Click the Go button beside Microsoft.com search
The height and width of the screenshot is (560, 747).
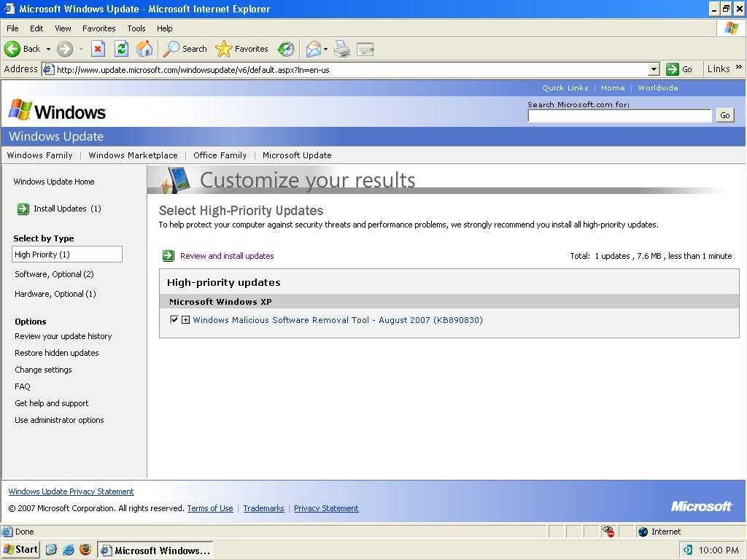pyautogui.click(x=724, y=114)
